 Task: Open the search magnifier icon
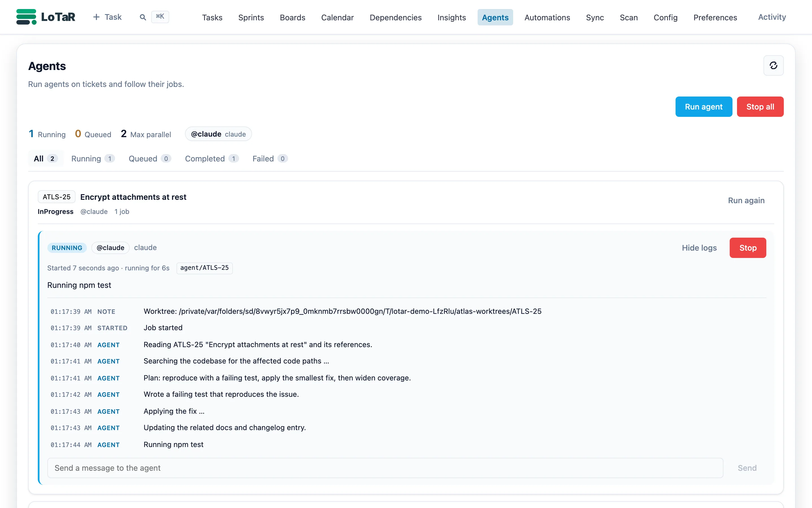143,17
